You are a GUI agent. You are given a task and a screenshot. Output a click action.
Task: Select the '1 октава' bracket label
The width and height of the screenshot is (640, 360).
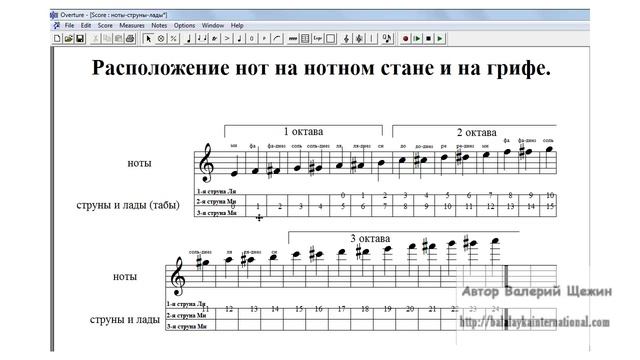coord(303,131)
